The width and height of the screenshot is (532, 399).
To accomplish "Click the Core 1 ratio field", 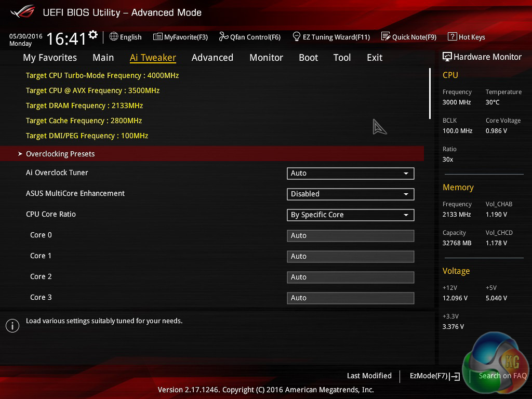I will pos(351,257).
